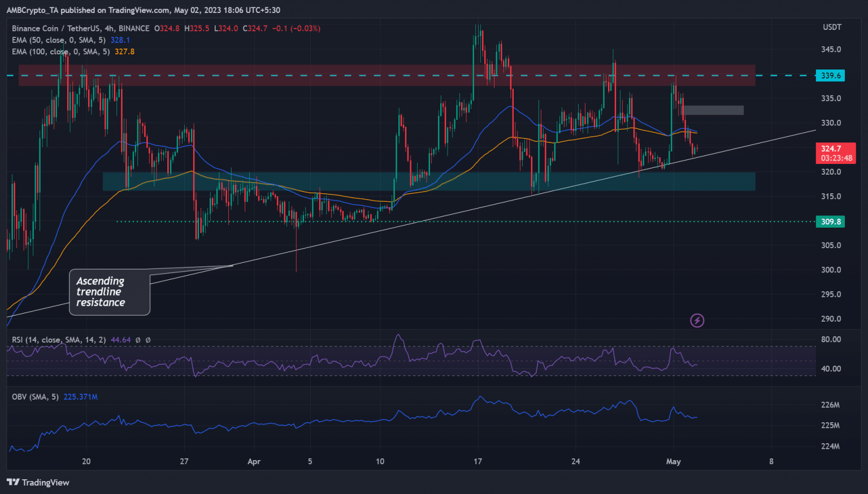868x494 pixels.
Task: Click the 339.6 price label
Action: (x=830, y=75)
